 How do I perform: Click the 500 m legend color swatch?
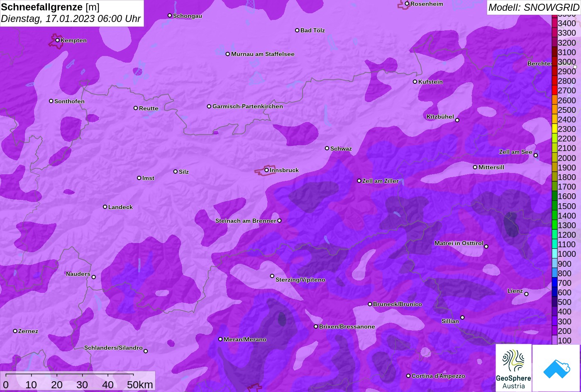coord(554,302)
